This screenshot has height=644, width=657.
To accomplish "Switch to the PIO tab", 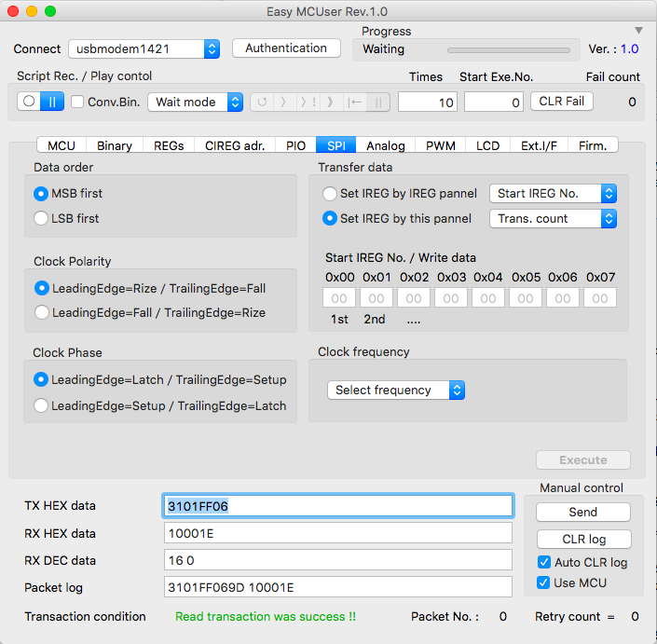I will coord(295,145).
